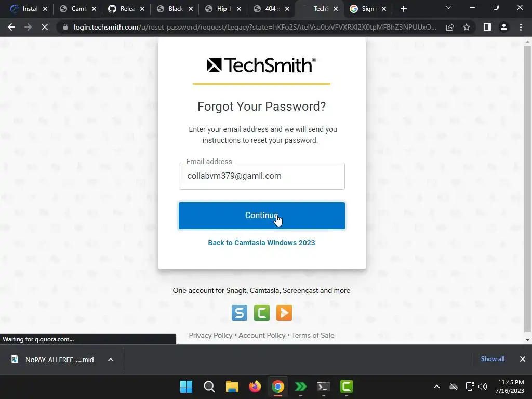The width and height of the screenshot is (532, 399).
Task: Click the network tray icon
Action: [x=470, y=387]
